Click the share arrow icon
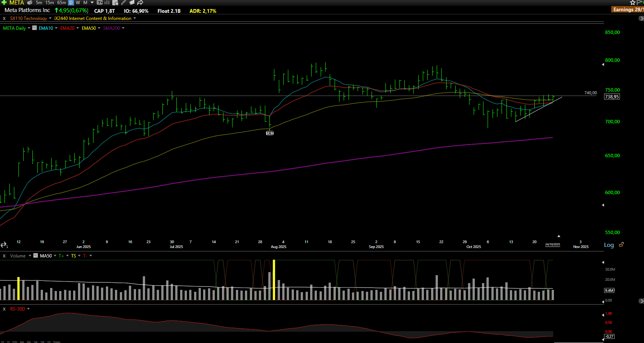644x343 pixels. (140, 2)
